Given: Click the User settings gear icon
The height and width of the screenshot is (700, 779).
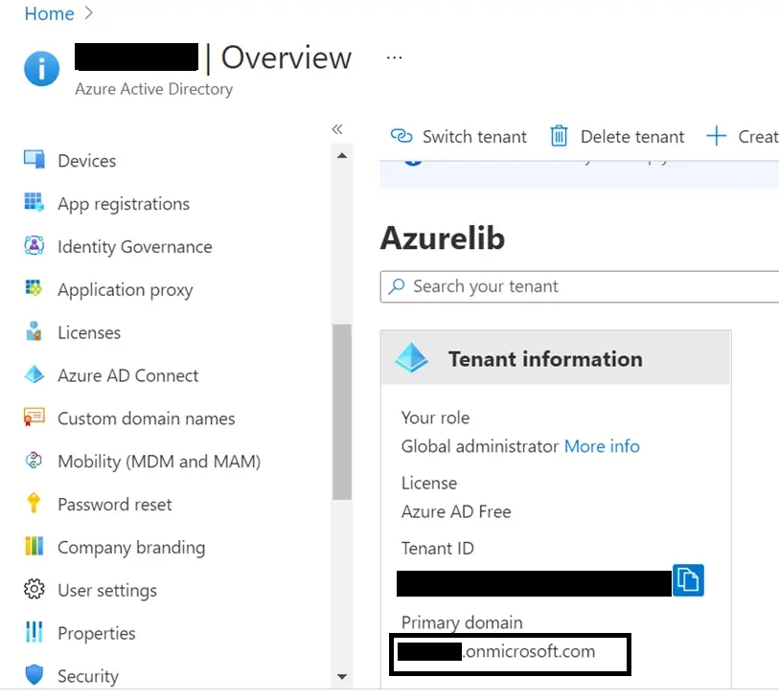Looking at the screenshot, I should (x=34, y=589).
